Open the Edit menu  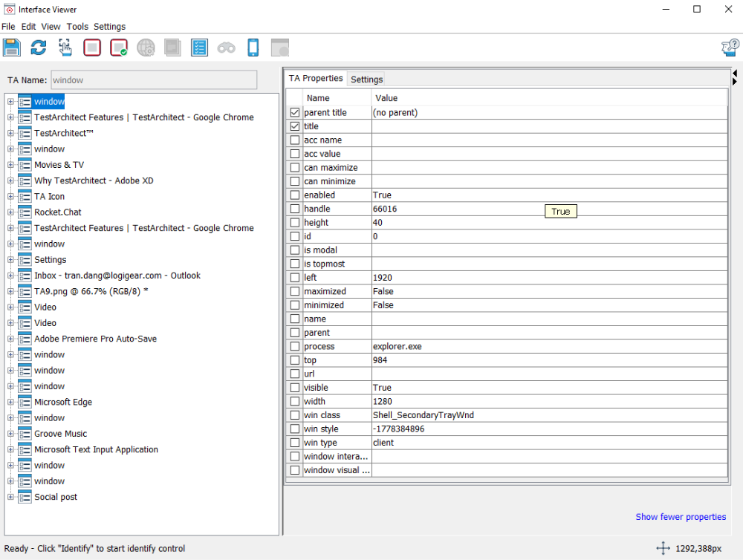pos(28,27)
